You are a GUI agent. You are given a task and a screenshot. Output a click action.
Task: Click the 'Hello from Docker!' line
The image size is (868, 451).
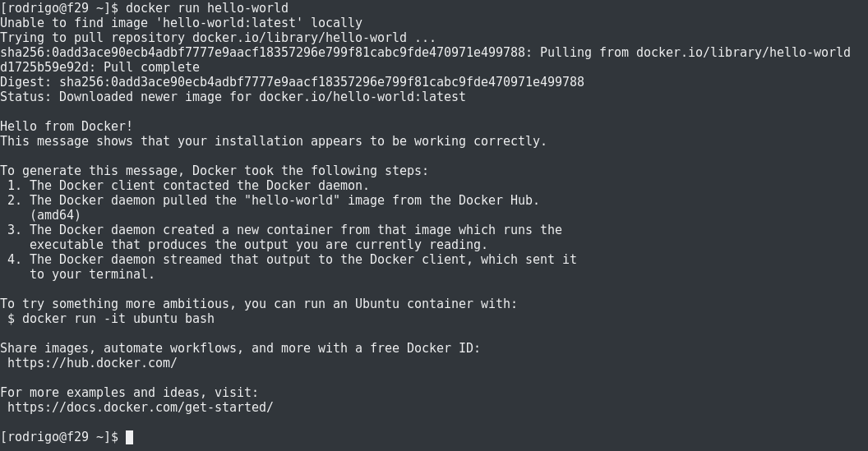(67, 126)
